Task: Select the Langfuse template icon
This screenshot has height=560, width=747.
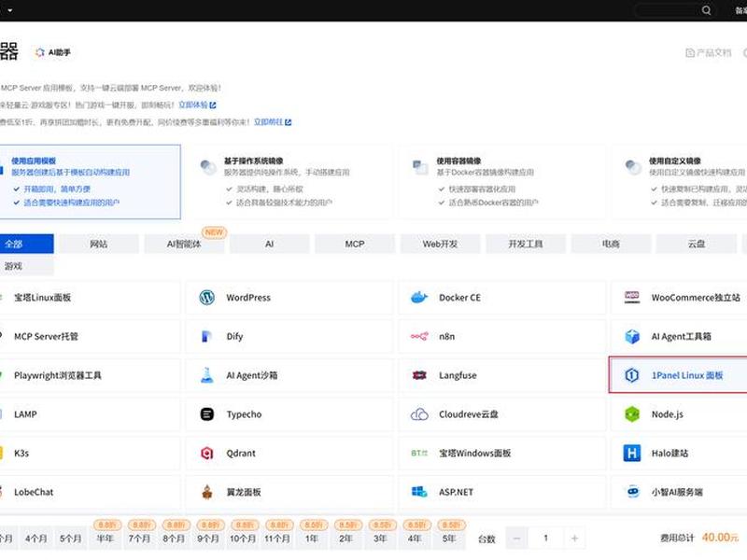Action: coord(419,375)
